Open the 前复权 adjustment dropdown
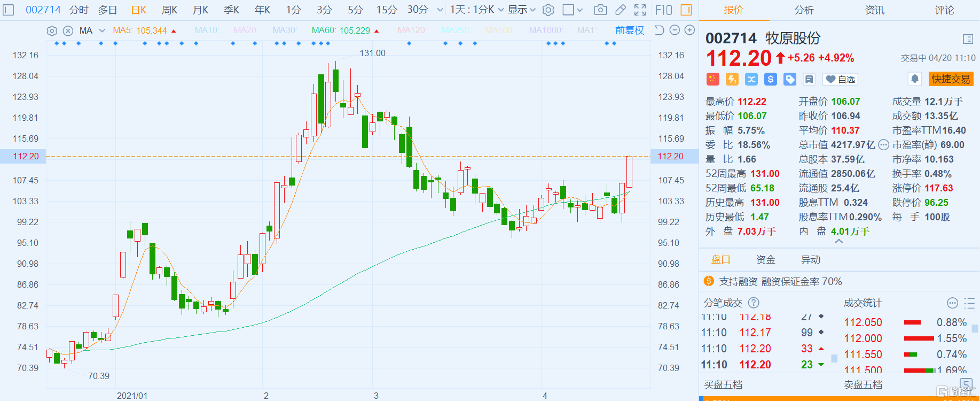 click(630, 30)
